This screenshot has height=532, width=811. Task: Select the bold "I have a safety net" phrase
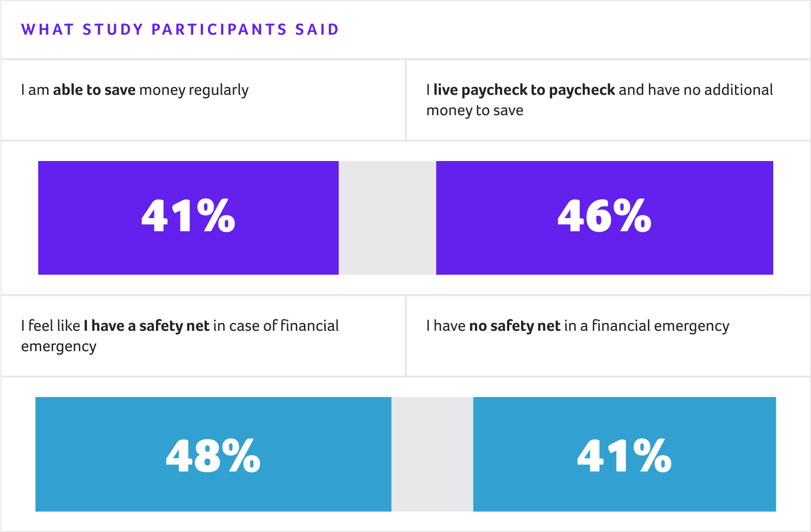point(147,326)
